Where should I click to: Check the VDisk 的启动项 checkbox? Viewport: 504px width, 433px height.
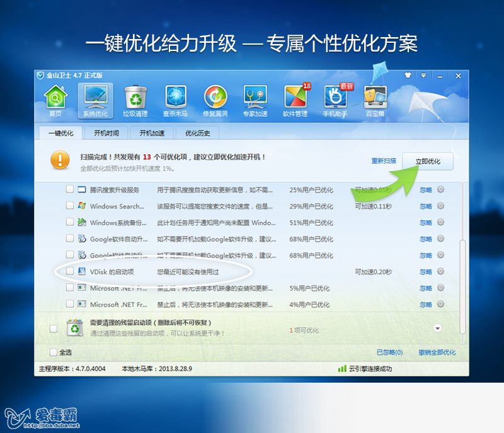click(70, 271)
